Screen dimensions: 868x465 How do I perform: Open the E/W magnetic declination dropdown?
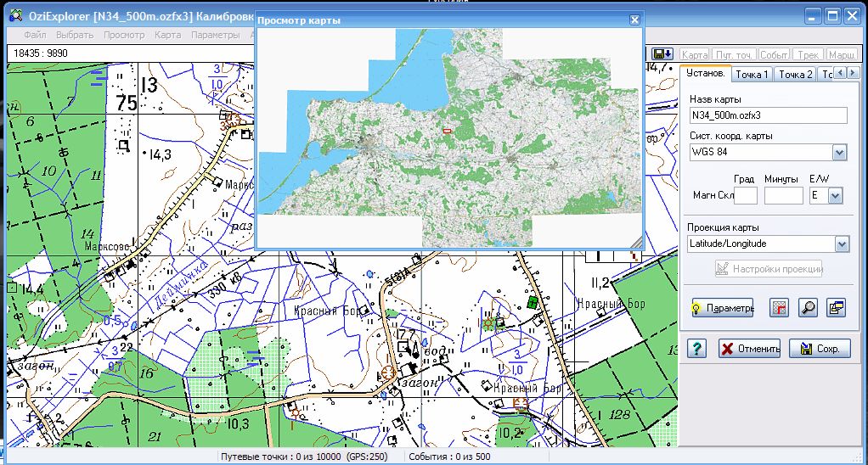point(836,195)
